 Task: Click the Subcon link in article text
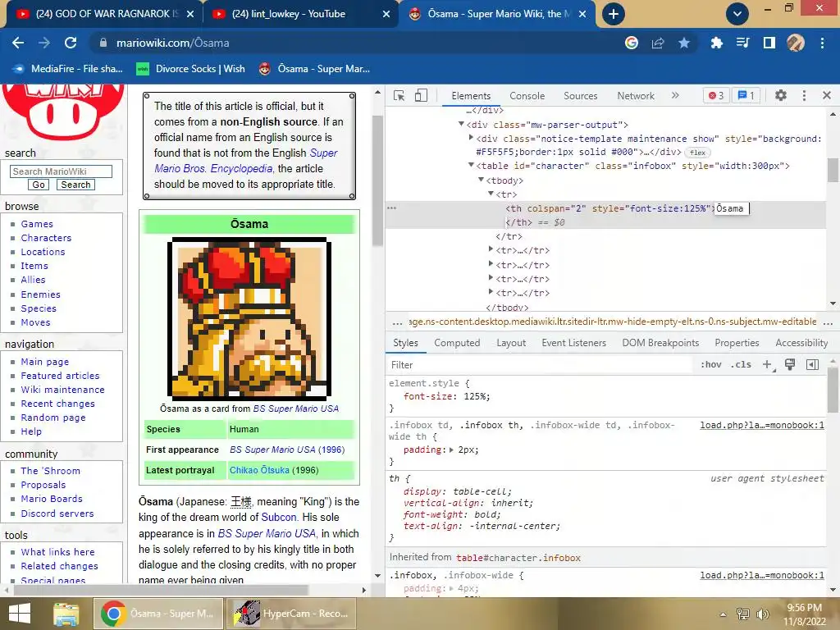pyautogui.click(x=279, y=518)
